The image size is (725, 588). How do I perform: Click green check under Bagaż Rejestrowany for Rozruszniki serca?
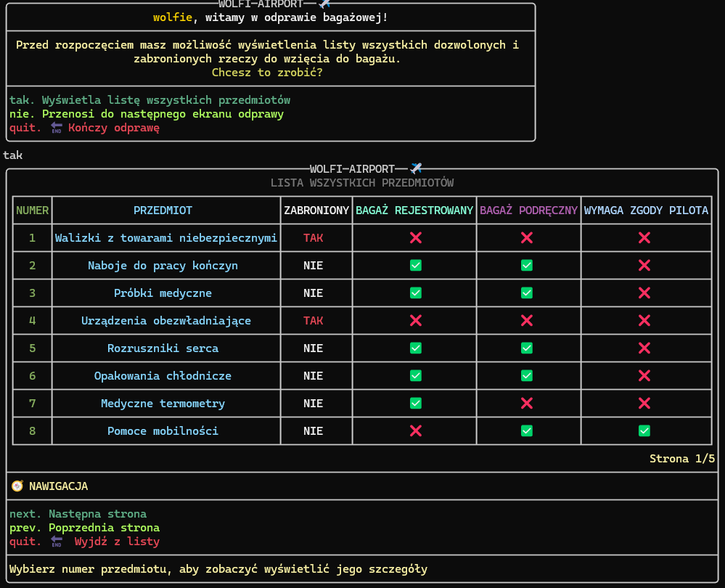[416, 348]
